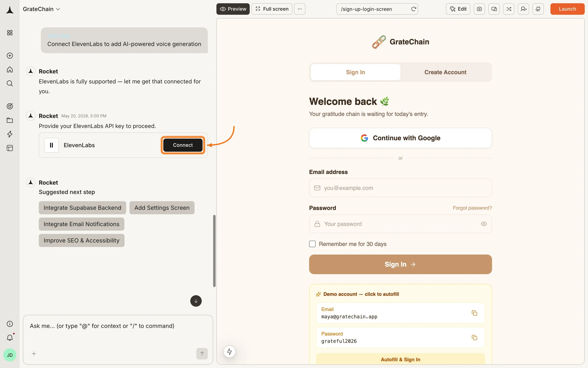This screenshot has width=588, height=368.
Task: Open the layout panel icon in sidebar
Action: (x=10, y=148)
